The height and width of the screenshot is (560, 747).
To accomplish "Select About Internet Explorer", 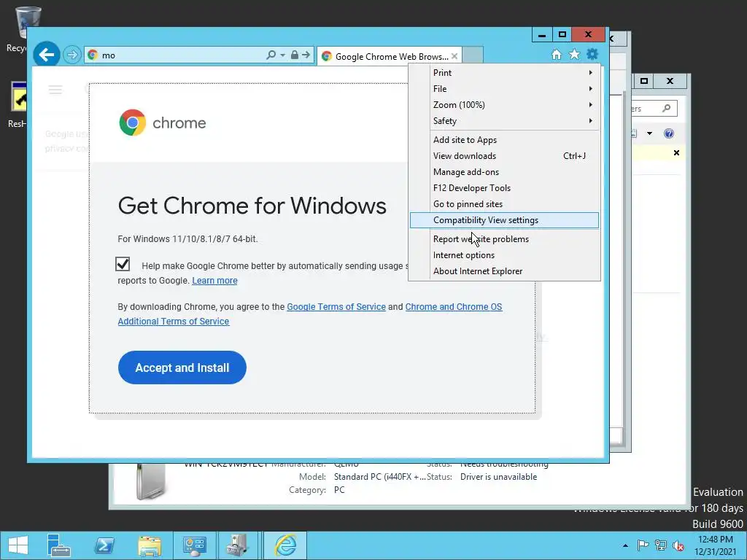I will click(505, 271).
